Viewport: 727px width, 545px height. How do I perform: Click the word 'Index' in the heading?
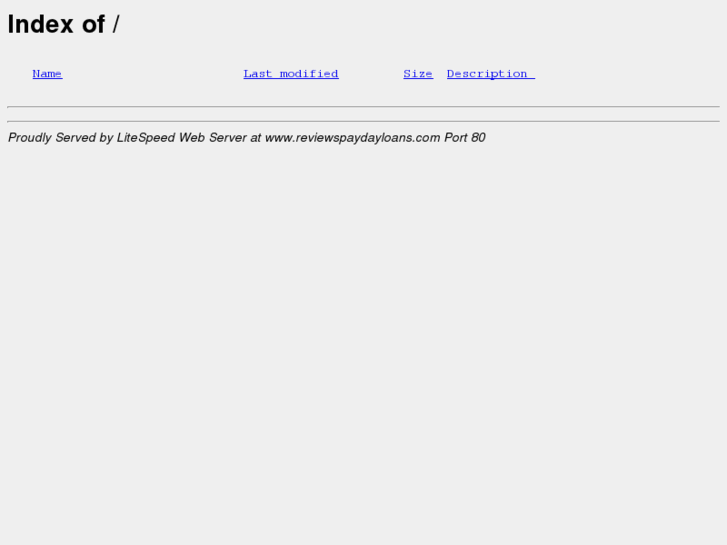pos(40,24)
